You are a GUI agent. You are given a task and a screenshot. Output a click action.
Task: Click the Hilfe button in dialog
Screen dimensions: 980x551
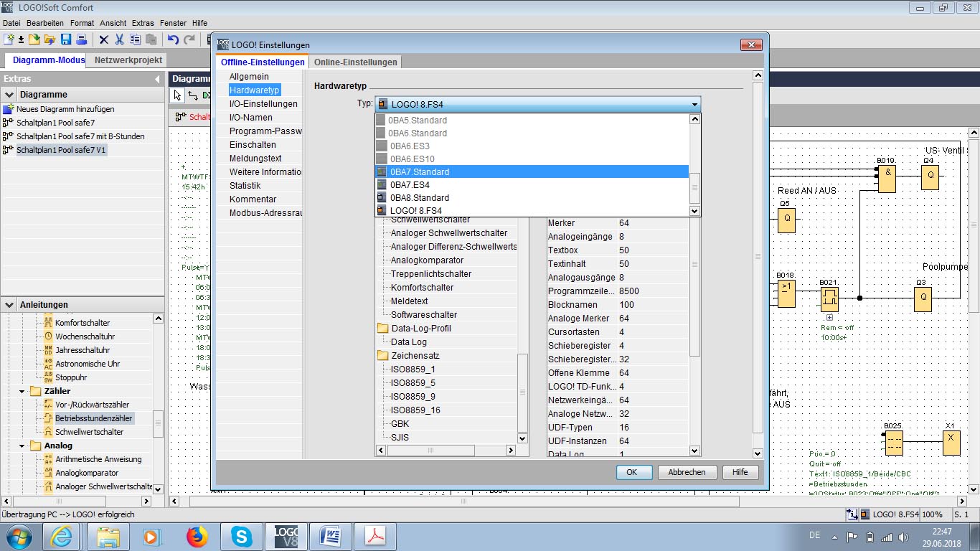[x=740, y=472]
